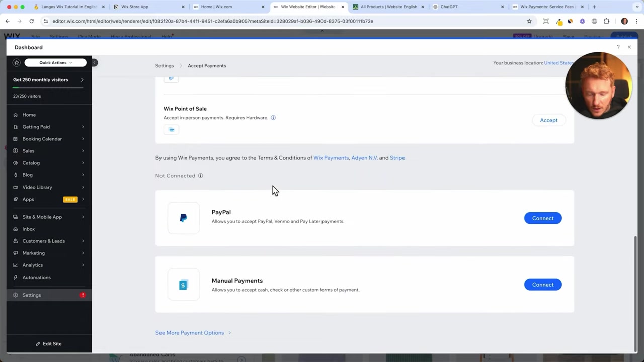The width and height of the screenshot is (644, 362).
Task: Switch to the Home | Wix.com browser tab
Action: 229,7
